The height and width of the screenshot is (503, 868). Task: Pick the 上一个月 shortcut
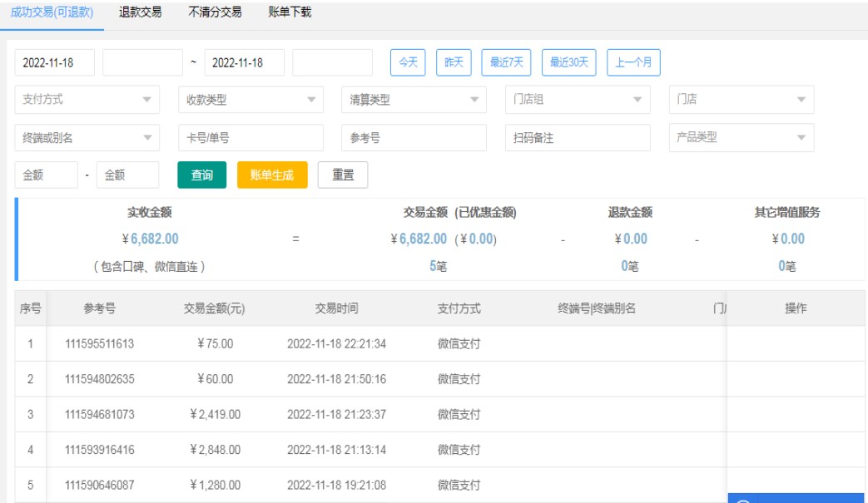click(633, 62)
